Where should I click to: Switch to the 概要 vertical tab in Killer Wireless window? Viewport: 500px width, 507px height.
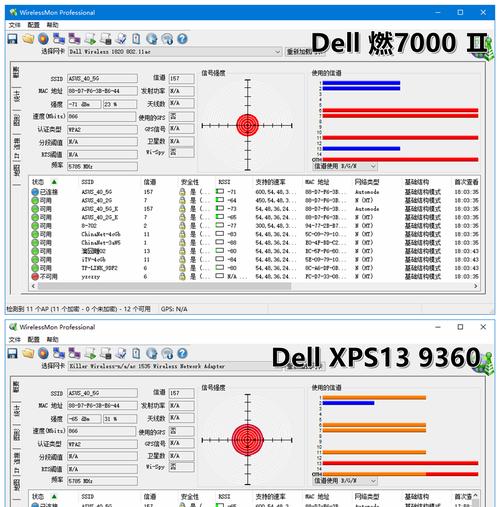[16, 387]
